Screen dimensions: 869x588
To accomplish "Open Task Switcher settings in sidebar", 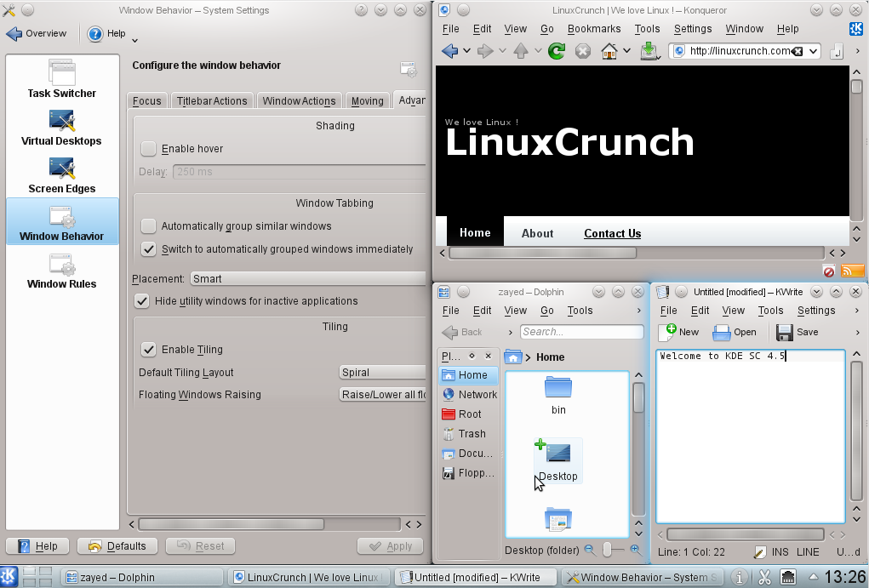I will tap(61, 78).
